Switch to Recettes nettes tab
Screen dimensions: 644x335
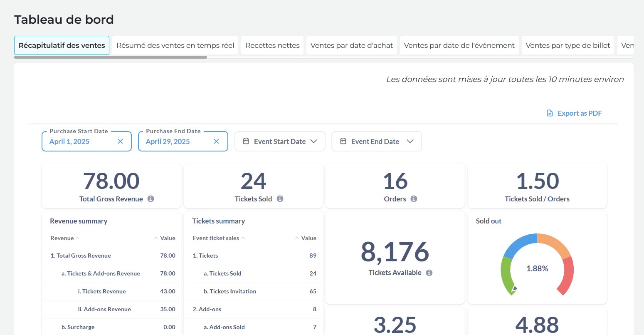[272, 45]
